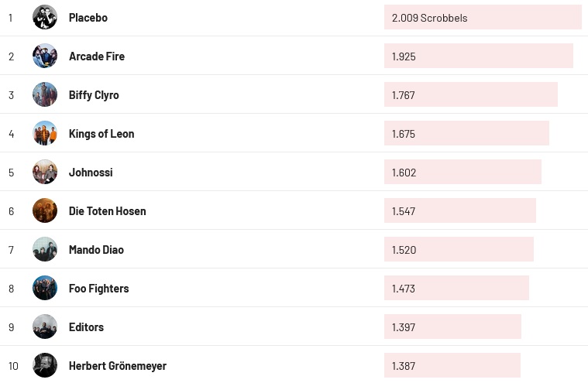Open Mando Diao's avatar thumbnail
This screenshot has width=588, height=383.
coord(45,249)
